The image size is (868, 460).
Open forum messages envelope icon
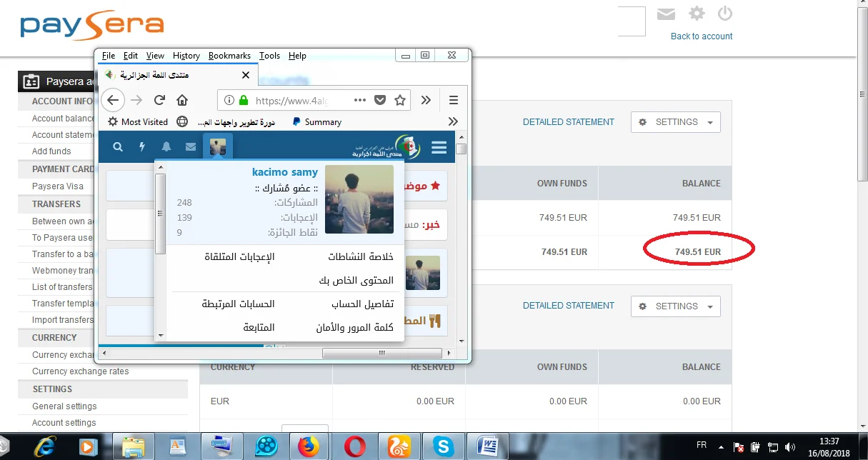190,147
